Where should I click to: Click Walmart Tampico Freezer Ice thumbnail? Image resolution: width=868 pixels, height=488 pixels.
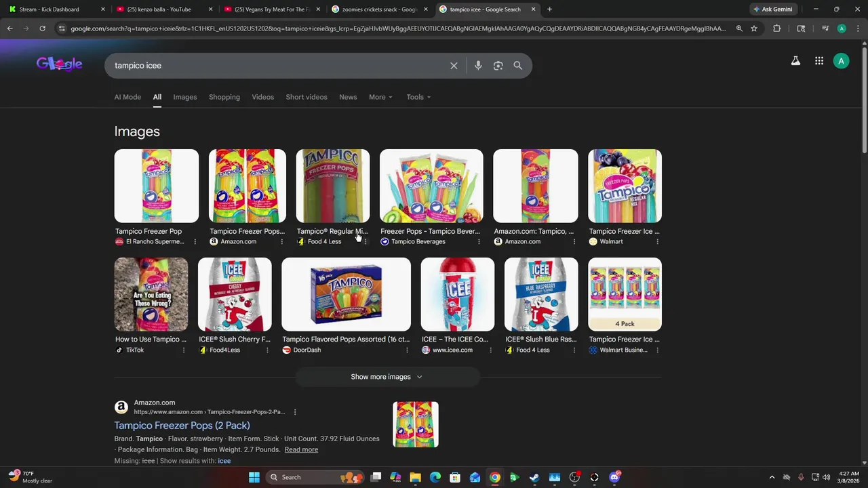click(x=625, y=186)
